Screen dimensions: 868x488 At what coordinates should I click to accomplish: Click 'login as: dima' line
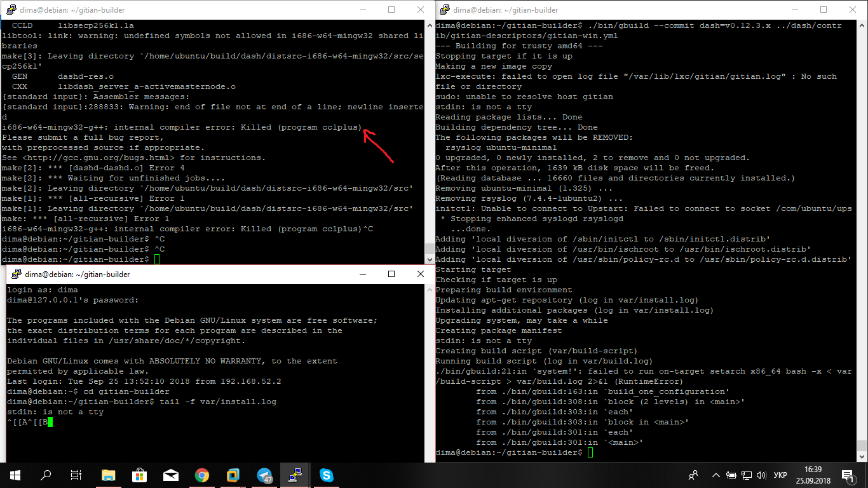click(43, 290)
